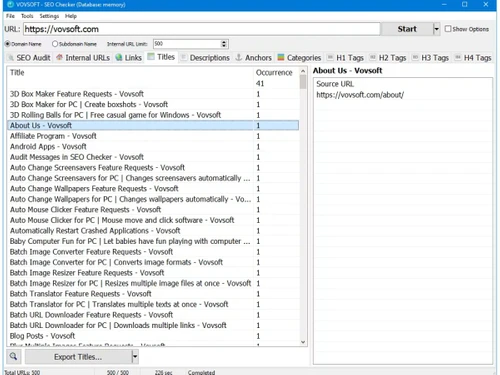The image size is (500, 375).
Task: Click the Source URL column header
Action: (402, 84)
